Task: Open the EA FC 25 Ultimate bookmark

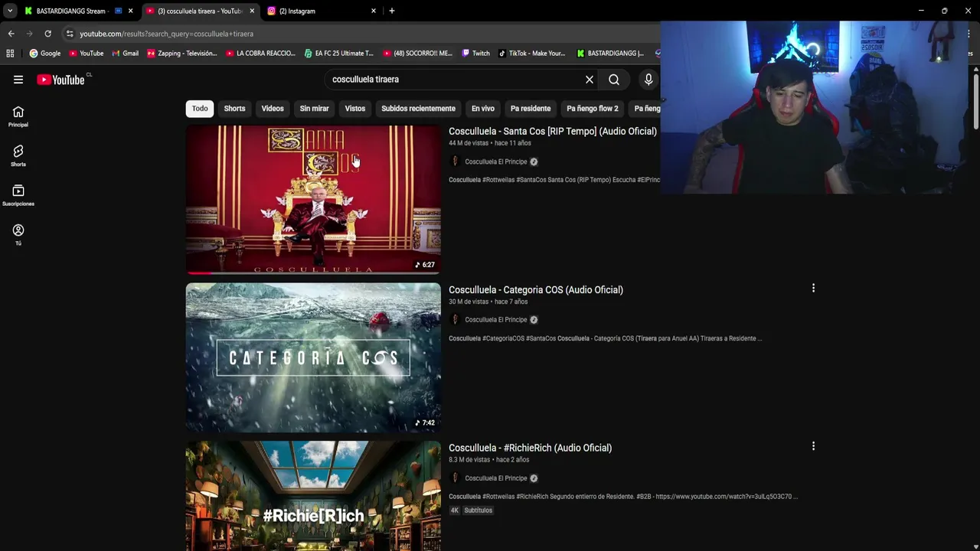Action: tap(339, 54)
